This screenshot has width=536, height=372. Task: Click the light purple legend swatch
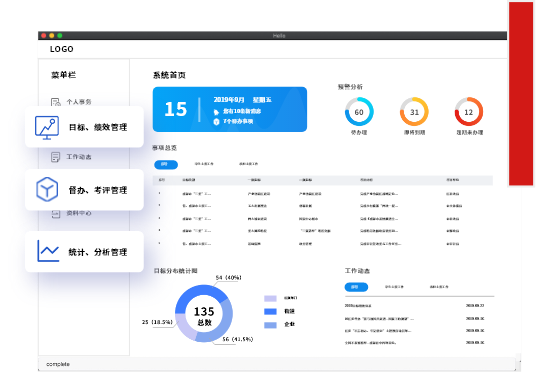pyautogui.click(x=270, y=298)
